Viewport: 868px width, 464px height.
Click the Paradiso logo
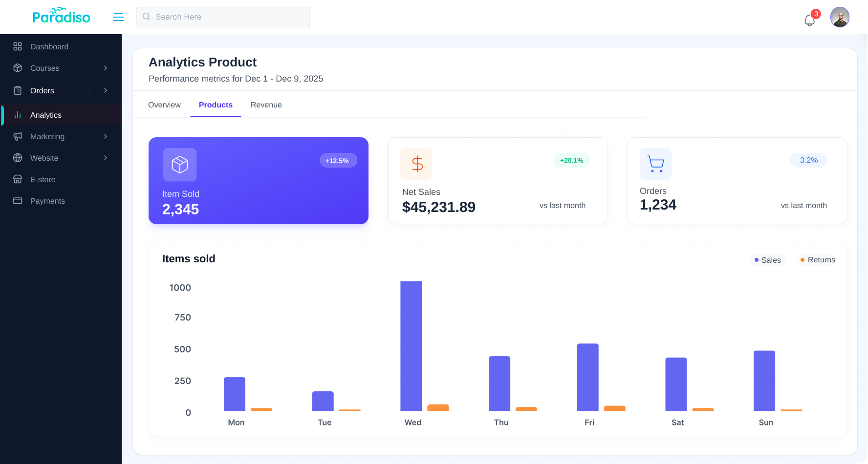[61, 16]
